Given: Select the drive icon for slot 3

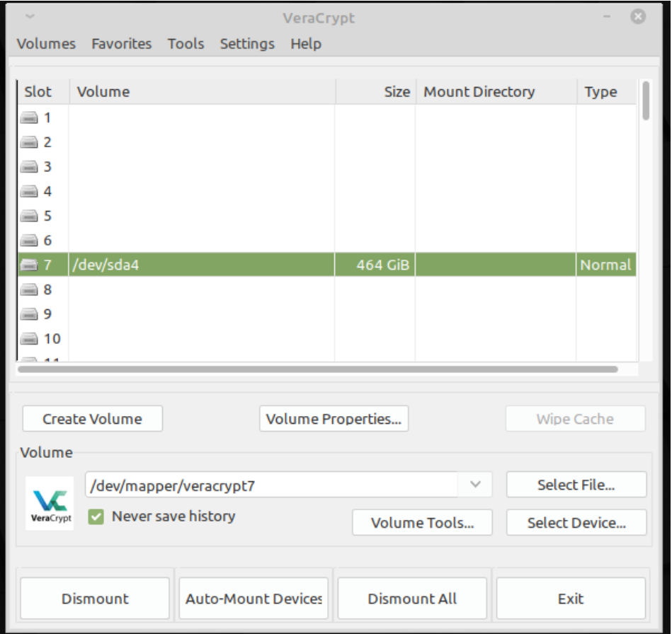Looking at the screenshot, I should point(29,167).
